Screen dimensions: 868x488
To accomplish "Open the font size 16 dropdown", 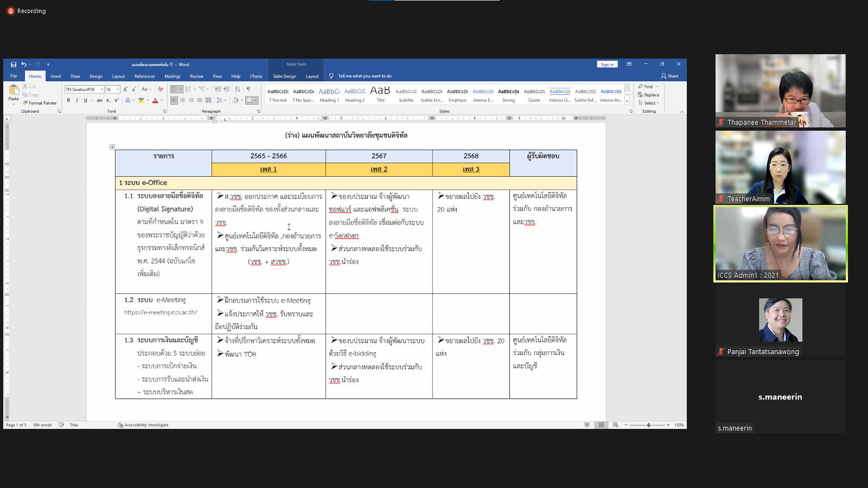I will (x=118, y=89).
